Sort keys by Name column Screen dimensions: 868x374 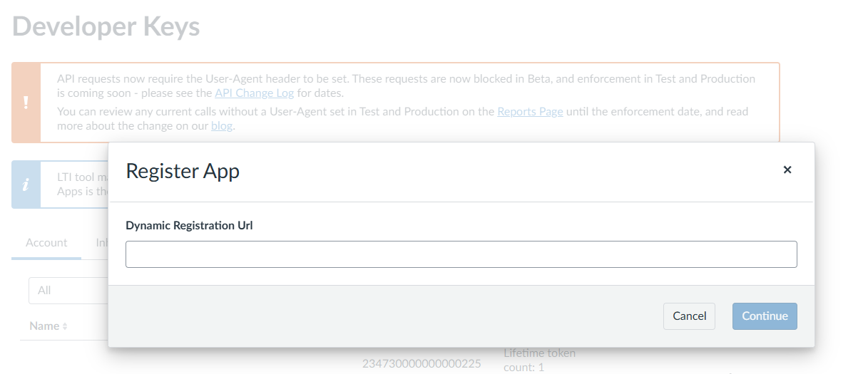(x=44, y=326)
